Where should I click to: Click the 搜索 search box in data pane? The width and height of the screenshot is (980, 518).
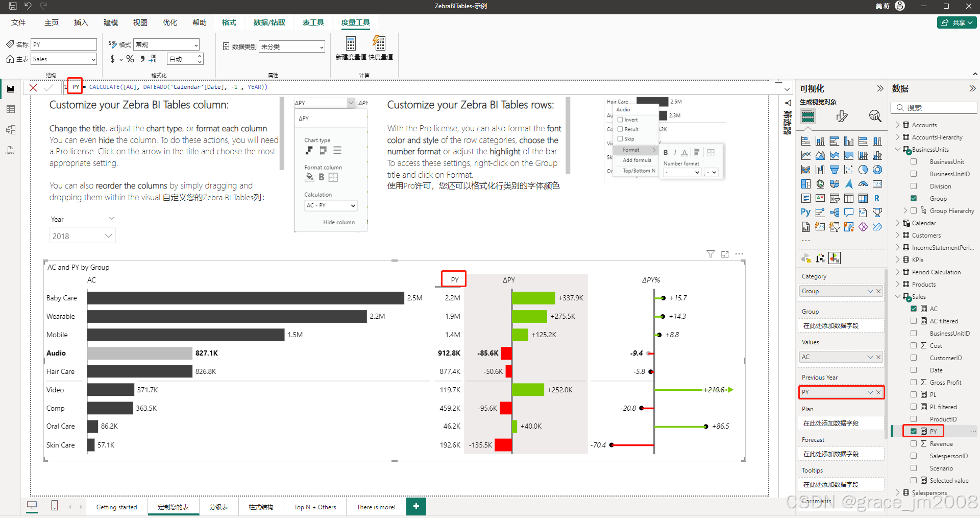934,108
